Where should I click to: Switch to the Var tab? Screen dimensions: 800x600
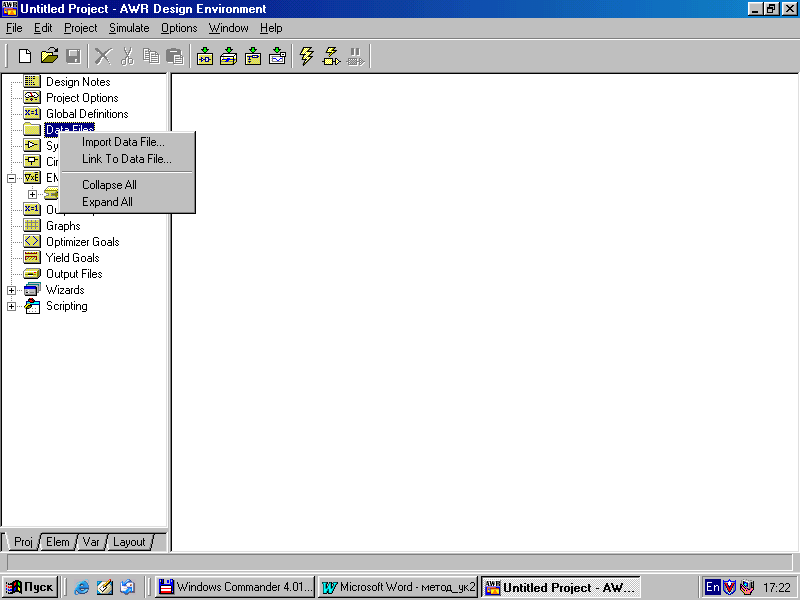pos(91,542)
